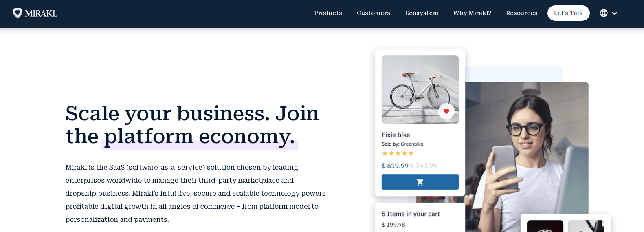
Task: Click the crossed-out $ 749.99 price
Action: (x=423, y=166)
